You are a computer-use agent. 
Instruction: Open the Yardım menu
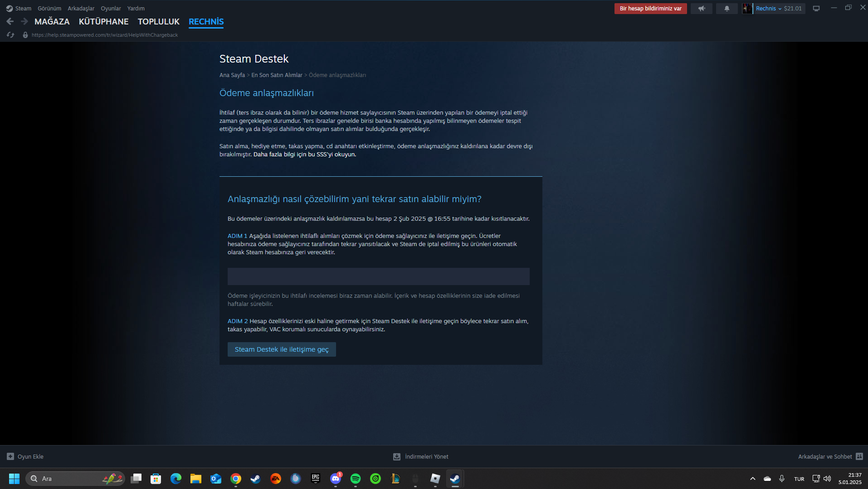coord(136,9)
